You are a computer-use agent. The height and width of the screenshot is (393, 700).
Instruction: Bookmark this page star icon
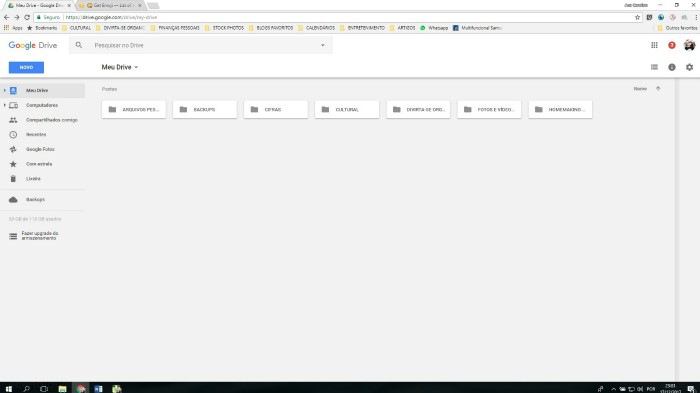[x=637, y=17]
